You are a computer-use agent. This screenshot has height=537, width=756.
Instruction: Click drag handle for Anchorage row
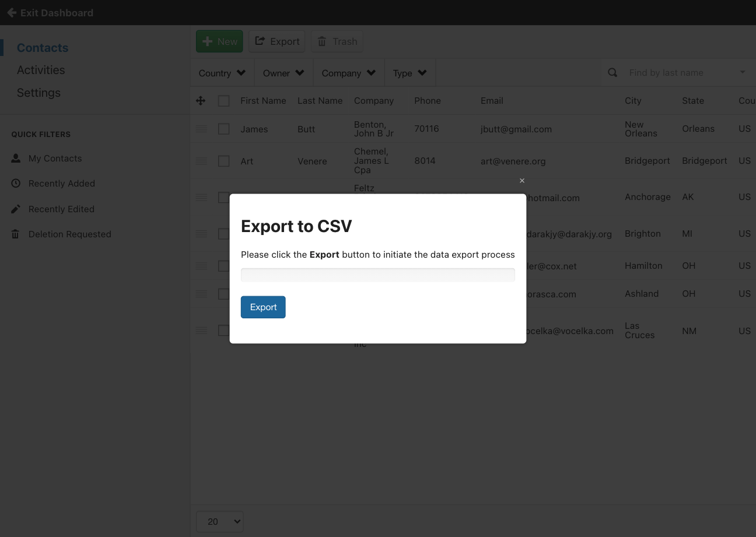coord(201,197)
